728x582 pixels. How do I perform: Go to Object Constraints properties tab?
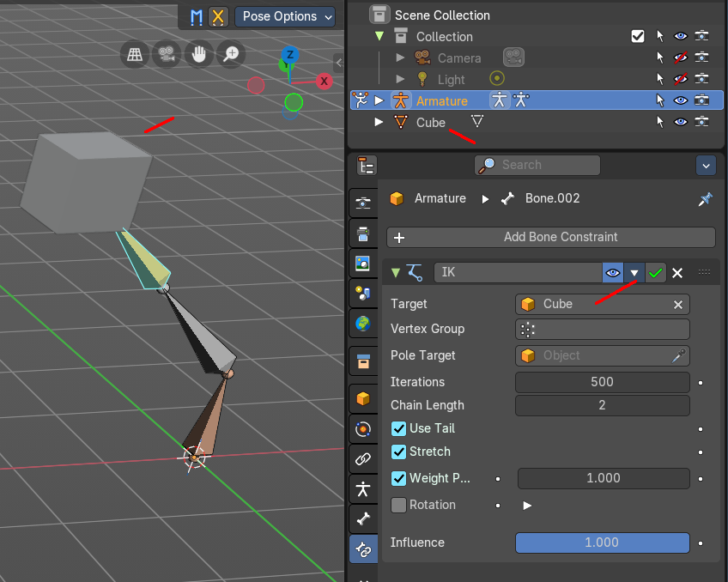click(x=363, y=458)
